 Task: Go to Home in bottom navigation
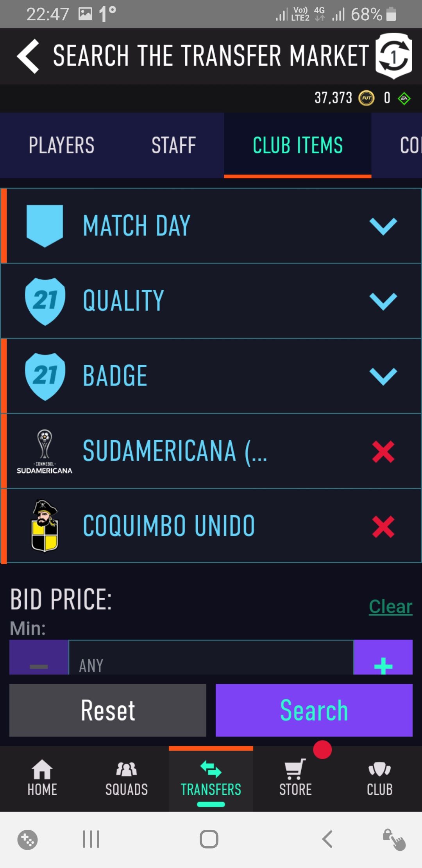[42, 778]
